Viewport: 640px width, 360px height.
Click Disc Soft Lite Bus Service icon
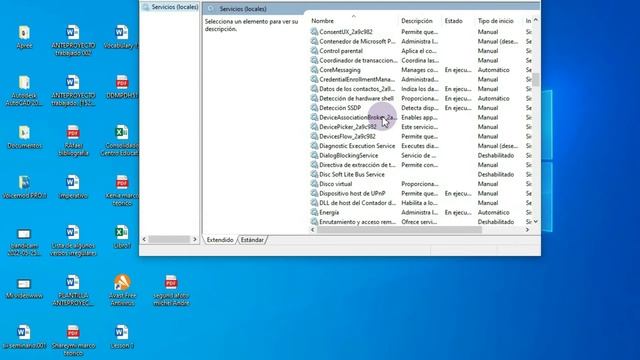pos(314,174)
